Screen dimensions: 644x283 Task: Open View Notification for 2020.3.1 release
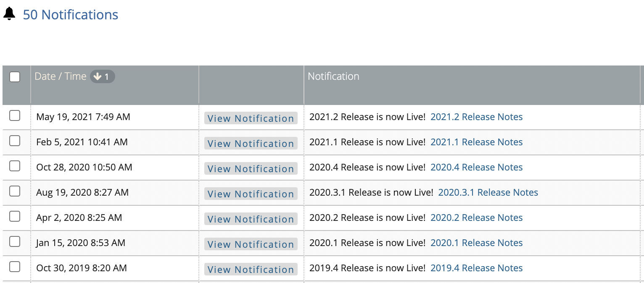point(251,194)
